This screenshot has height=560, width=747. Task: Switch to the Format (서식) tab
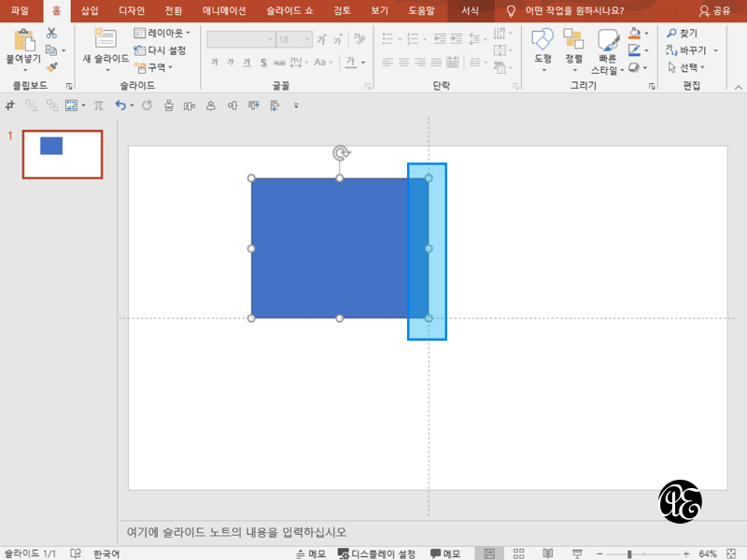pyautogui.click(x=470, y=10)
